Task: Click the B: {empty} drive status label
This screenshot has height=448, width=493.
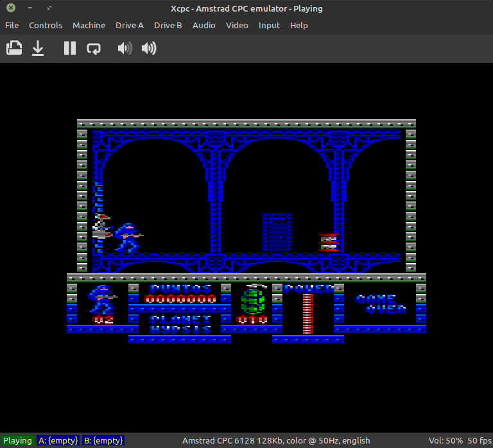Action: 103,440
